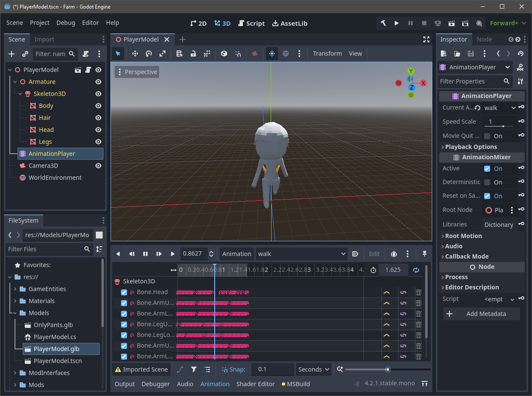Select the Rotate mode tool
The width and height of the screenshot is (532, 396).
(149, 54)
